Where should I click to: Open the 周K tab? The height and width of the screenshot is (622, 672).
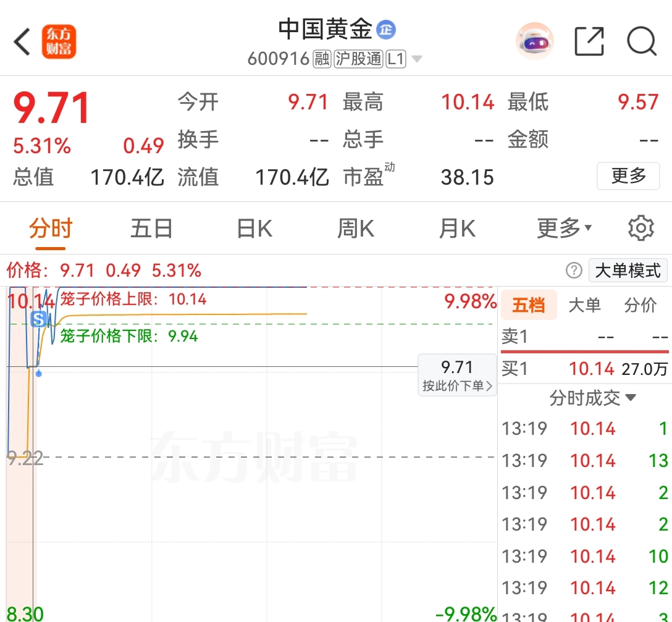[356, 228]
